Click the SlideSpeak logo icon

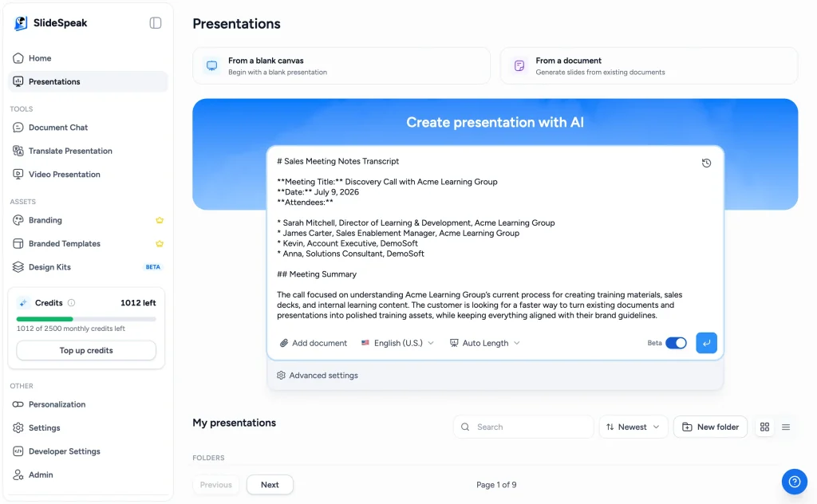tap(20, 23)
